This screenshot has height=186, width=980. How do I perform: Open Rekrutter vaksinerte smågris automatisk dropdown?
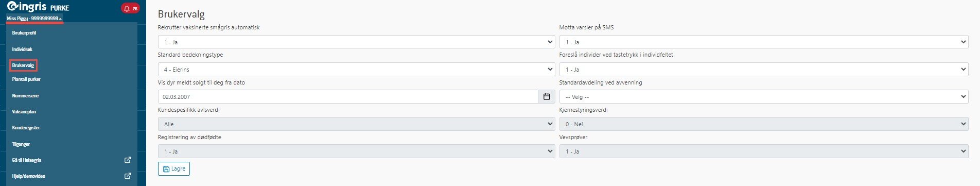[x=356, y=42]
